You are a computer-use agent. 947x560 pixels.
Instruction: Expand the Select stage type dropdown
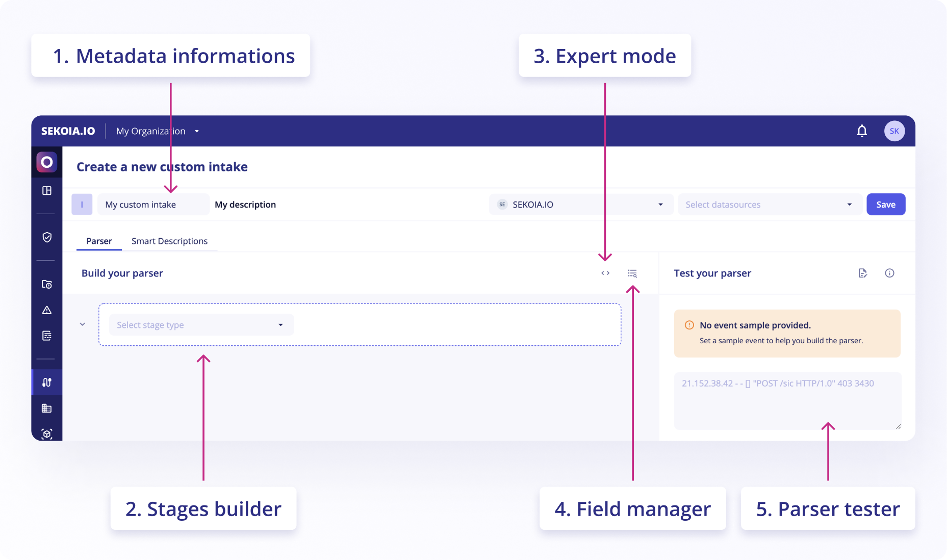coord(201,324)
